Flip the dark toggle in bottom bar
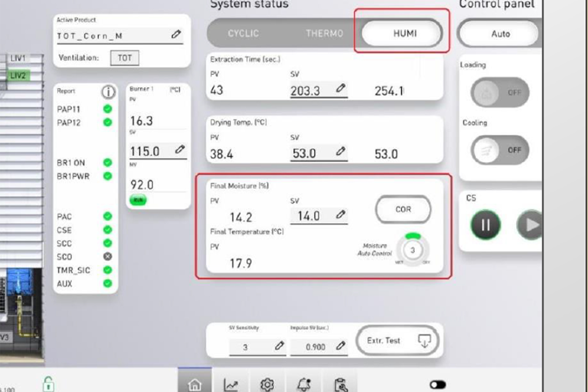 coord(438,384)
